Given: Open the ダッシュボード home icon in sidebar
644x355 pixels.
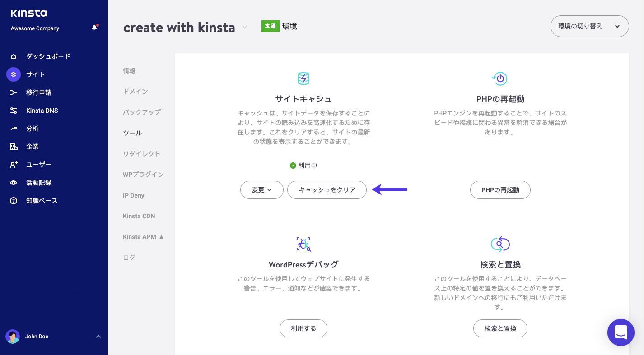Looking at the screenshot, I should pos(13,56).
